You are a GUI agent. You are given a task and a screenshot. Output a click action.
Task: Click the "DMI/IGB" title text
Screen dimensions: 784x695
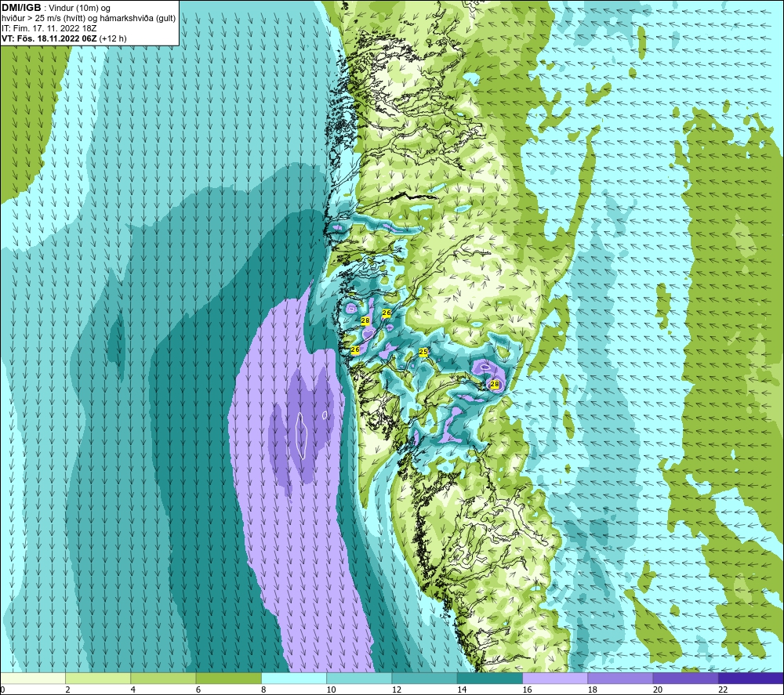coord(21,8)
